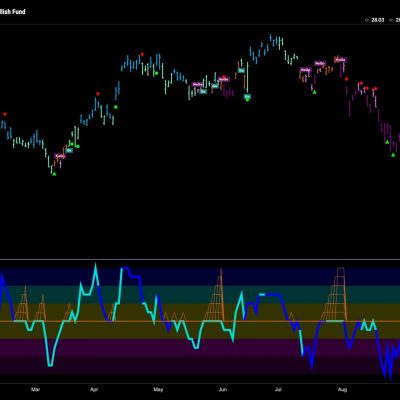
Task: Select the green dot in late April
Action: (156, 73)
